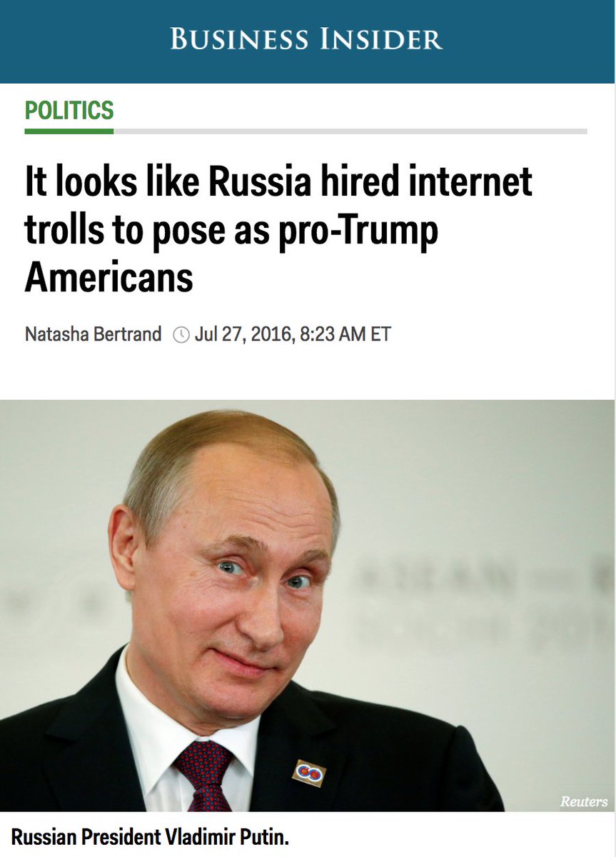Open author Natasha Bertrand's profile link

[x=94, y=334]
